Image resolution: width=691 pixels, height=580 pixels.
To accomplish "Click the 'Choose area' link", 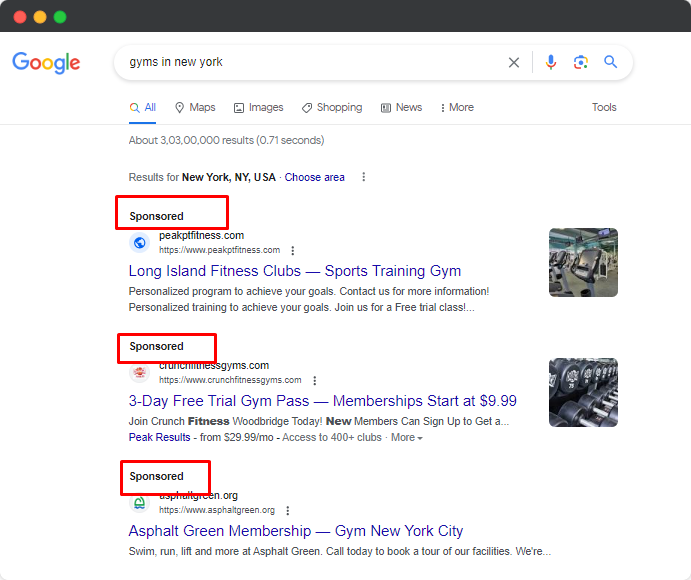I will (x=314, y=177).
